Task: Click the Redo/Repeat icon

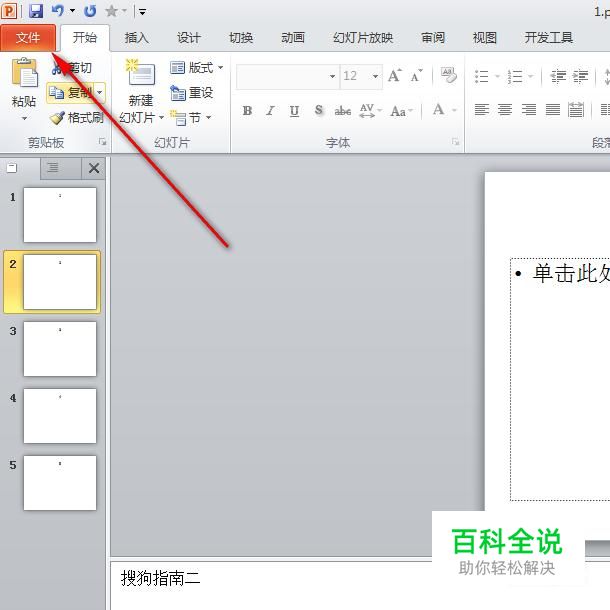Action: [x=90, y=11]
